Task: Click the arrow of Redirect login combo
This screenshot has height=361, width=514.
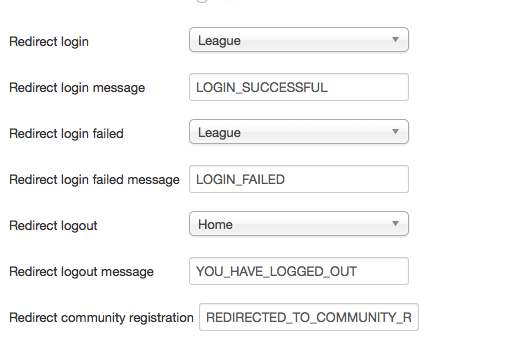Action: [x=395, y=40]
